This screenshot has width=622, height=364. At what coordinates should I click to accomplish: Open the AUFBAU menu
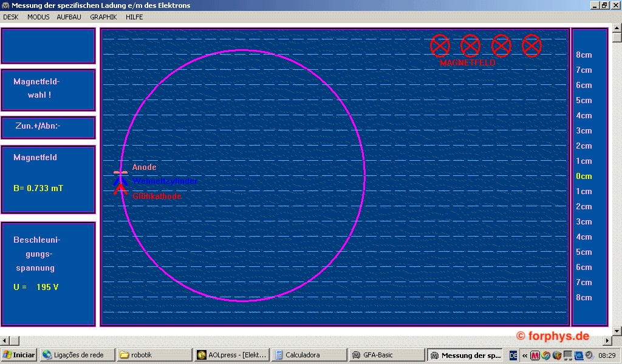pyautogui.click(x=69, y=17)
